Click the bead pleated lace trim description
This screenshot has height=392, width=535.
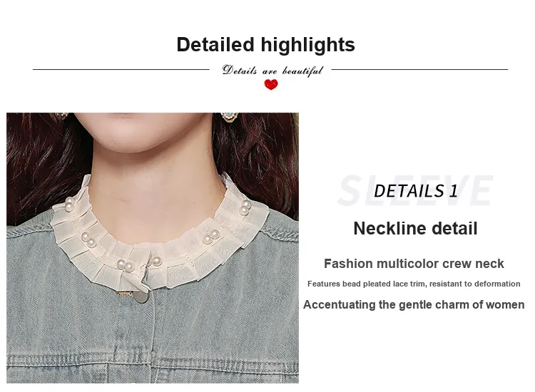click(414, 284)
